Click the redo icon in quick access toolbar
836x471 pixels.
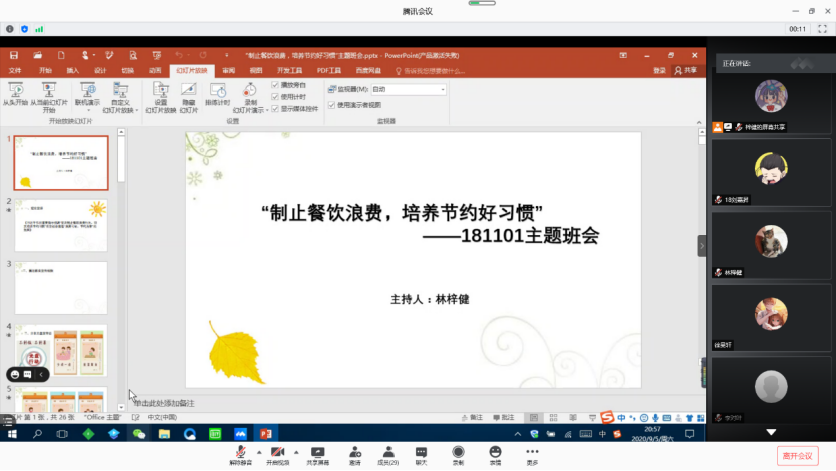click(203, 55)
